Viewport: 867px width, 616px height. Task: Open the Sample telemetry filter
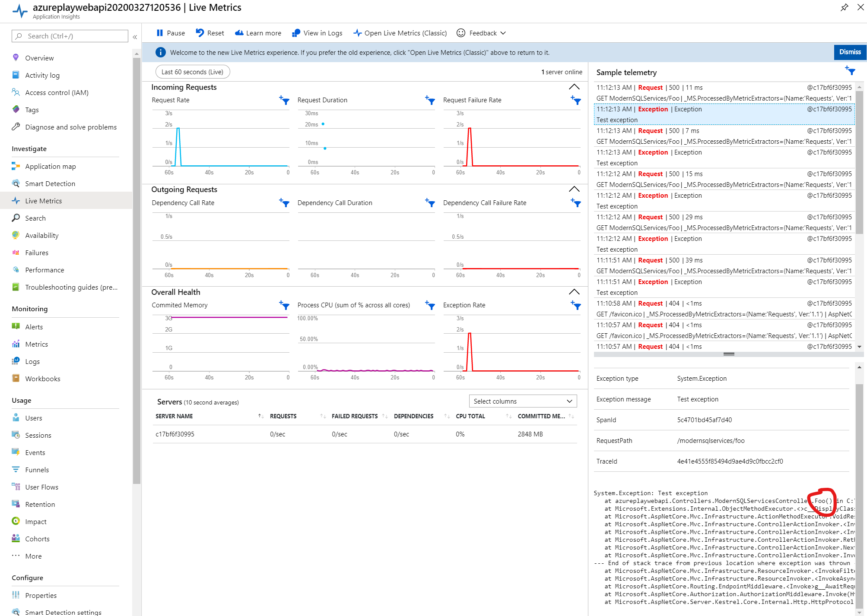(850, 71)
